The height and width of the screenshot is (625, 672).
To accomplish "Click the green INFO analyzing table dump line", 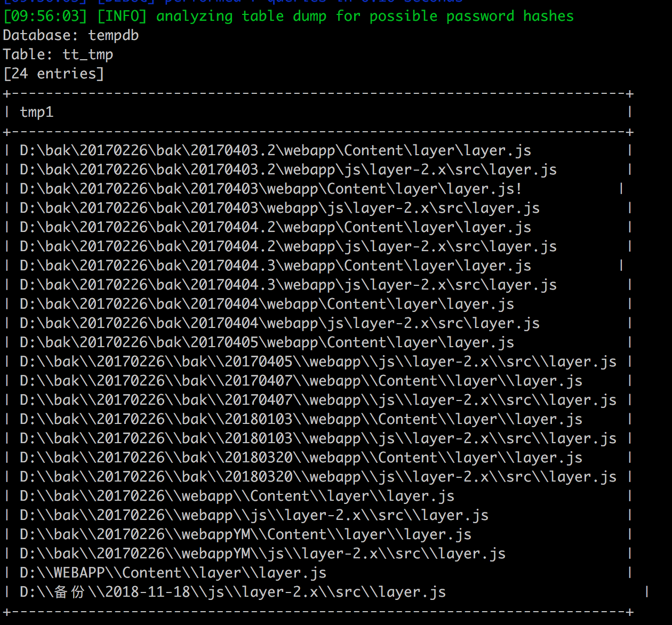I will [x=289, y=16].
